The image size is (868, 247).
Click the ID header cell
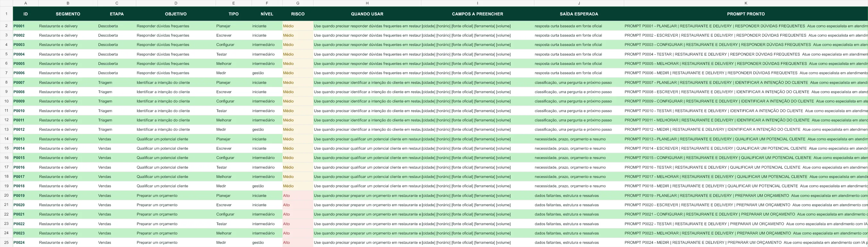coord(26,14)
